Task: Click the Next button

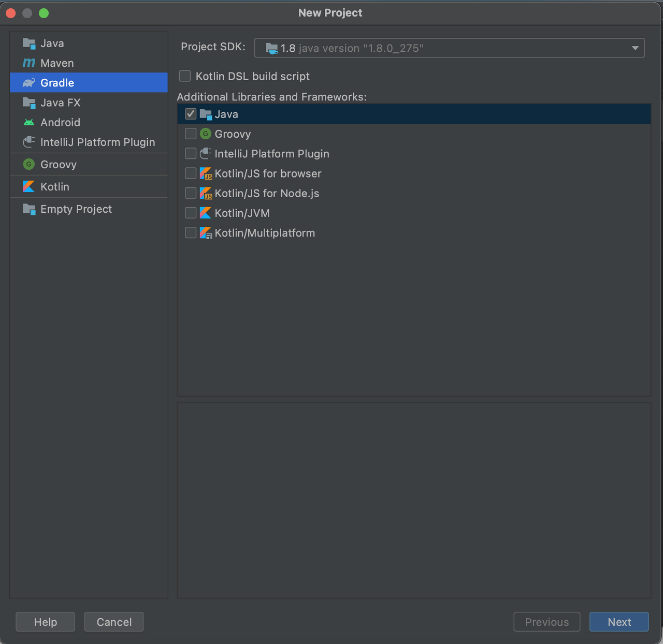Action: pos(619,622)
